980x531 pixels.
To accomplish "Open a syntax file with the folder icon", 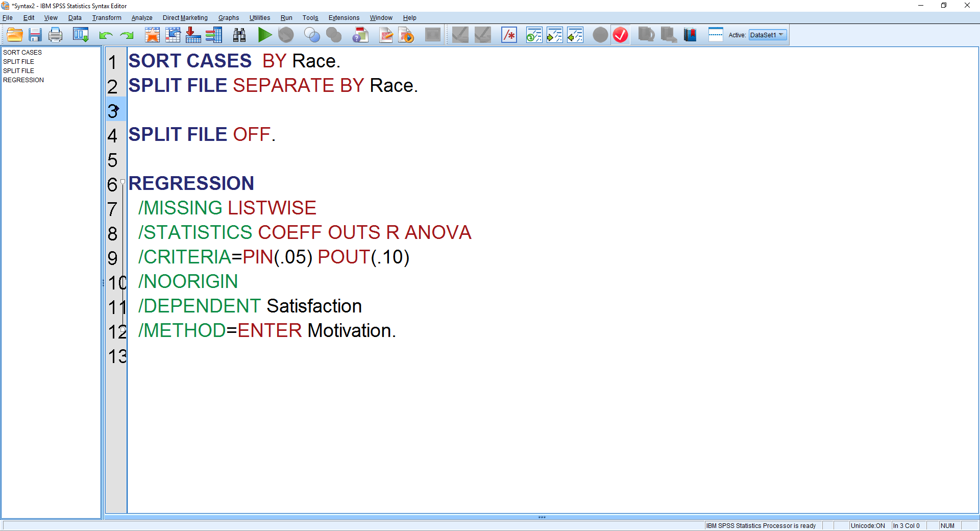I will tap(14, 35).
